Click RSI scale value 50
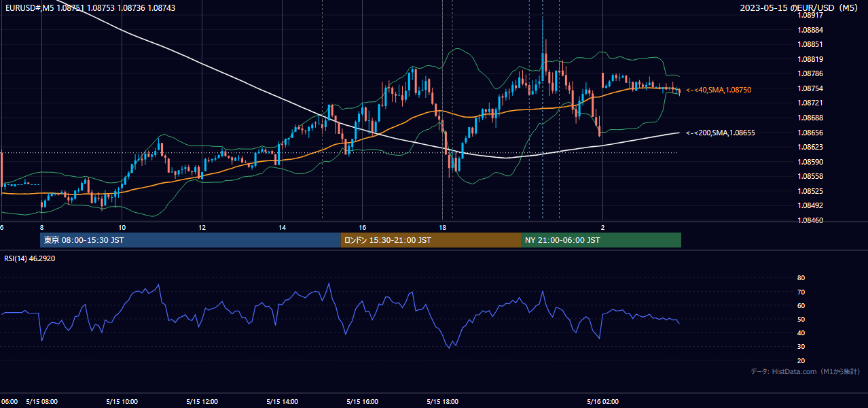This screenshot has height=408, width=868. [801, 319]
